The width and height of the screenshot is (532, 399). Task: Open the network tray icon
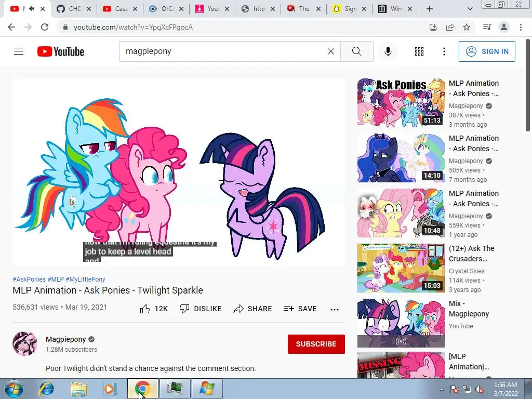467,390
